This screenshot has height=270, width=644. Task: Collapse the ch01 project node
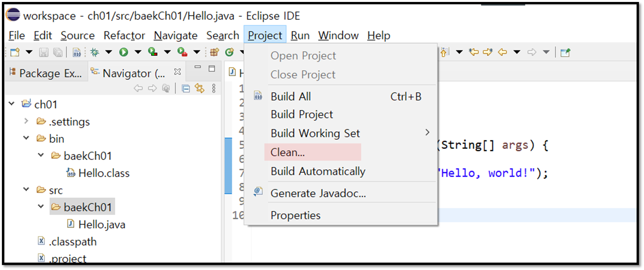point(12,104)
